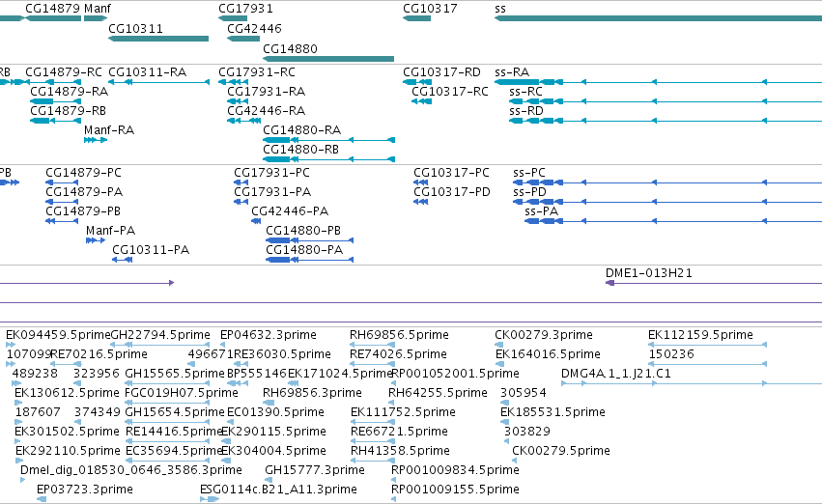Click protein CG14879-PA

[x=84, y=192]
